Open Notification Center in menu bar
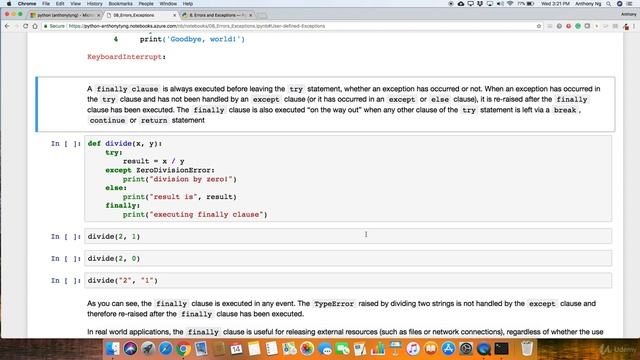 coord(630,4)
